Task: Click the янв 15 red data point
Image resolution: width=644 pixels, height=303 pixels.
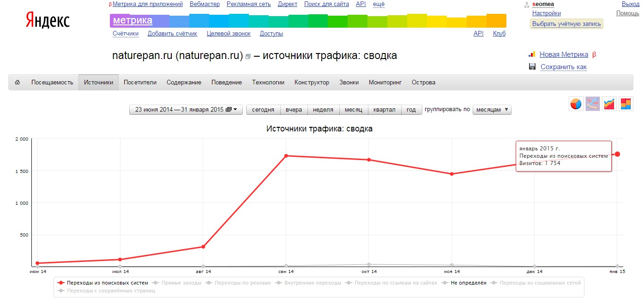Action: click(617, 154)
